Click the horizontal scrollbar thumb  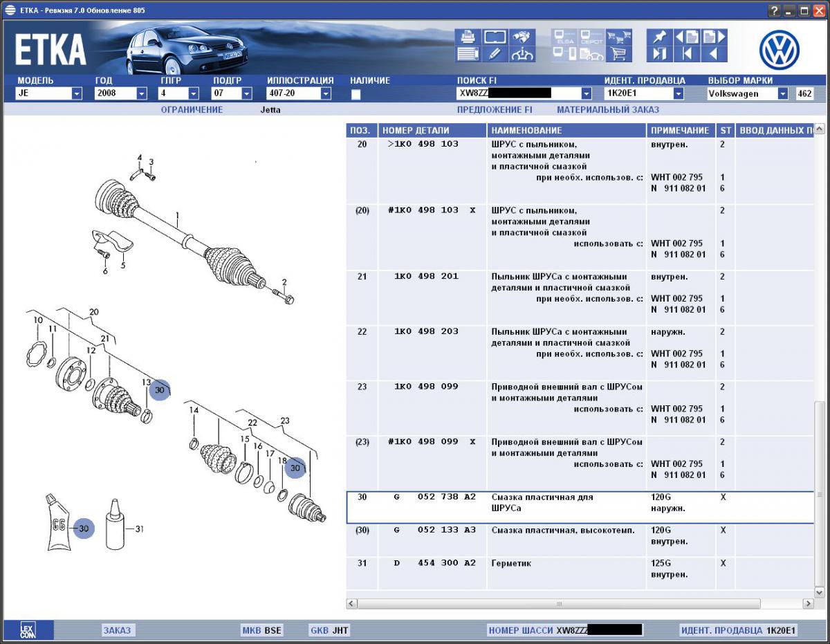click(559, 604)
